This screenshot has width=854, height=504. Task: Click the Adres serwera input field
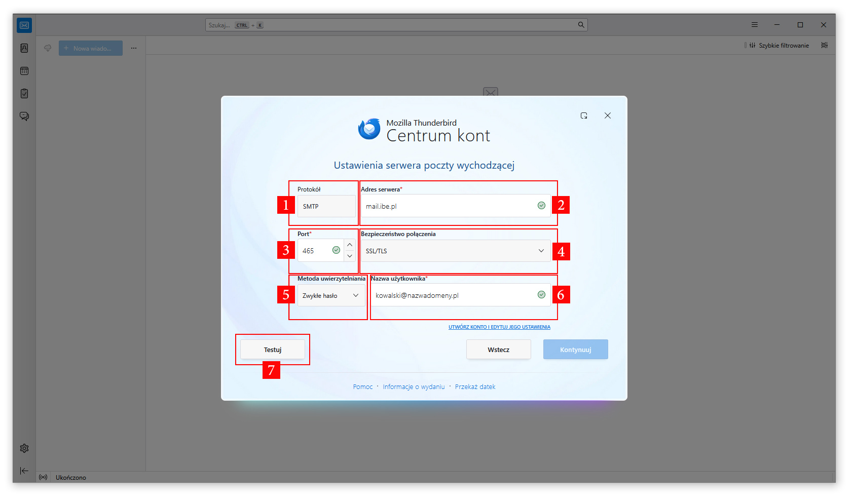click(449, 206)
